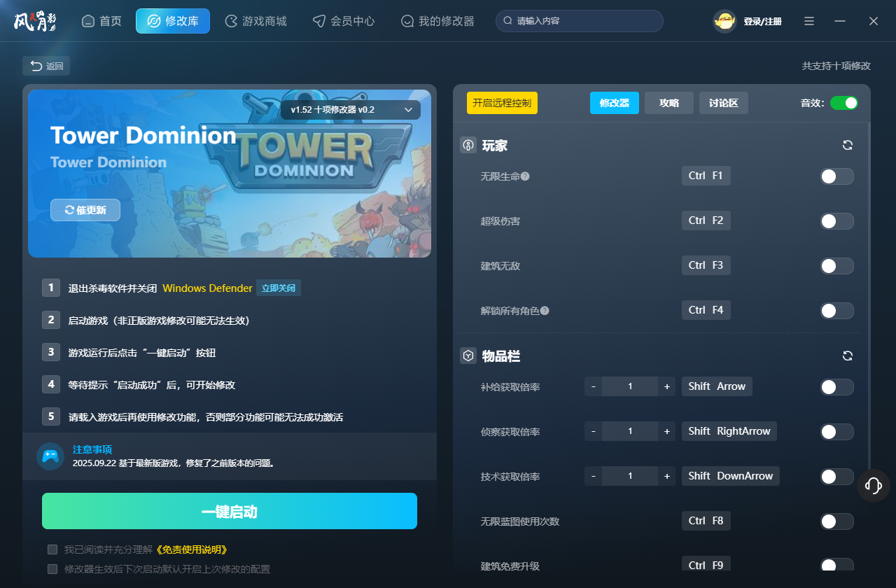Click the 返回 back arrow button
The image size is (896, 588).
click(x=46, y=66)
